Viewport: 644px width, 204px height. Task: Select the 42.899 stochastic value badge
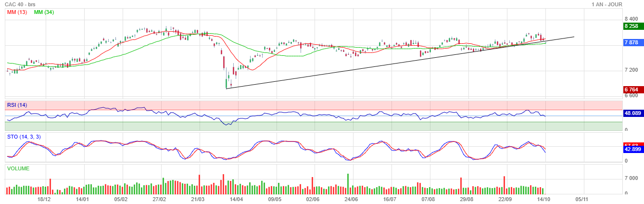632,150
